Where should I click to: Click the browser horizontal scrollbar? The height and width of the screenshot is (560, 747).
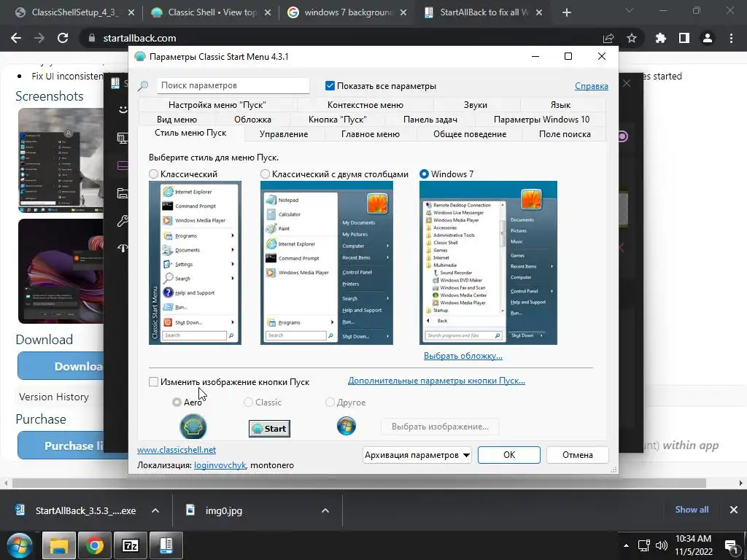(359, 483)
